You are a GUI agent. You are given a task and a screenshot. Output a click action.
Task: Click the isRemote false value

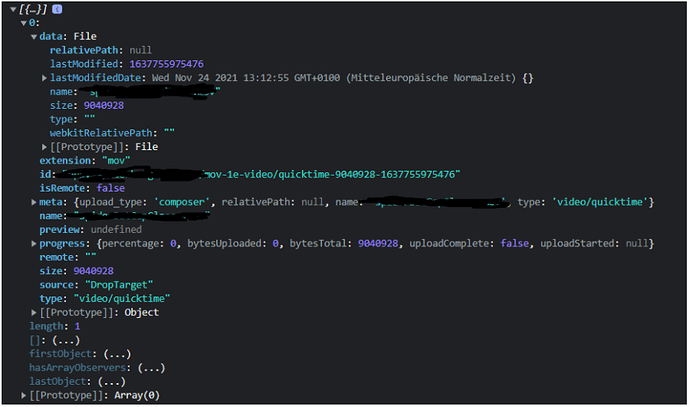(x=110, y=188)
